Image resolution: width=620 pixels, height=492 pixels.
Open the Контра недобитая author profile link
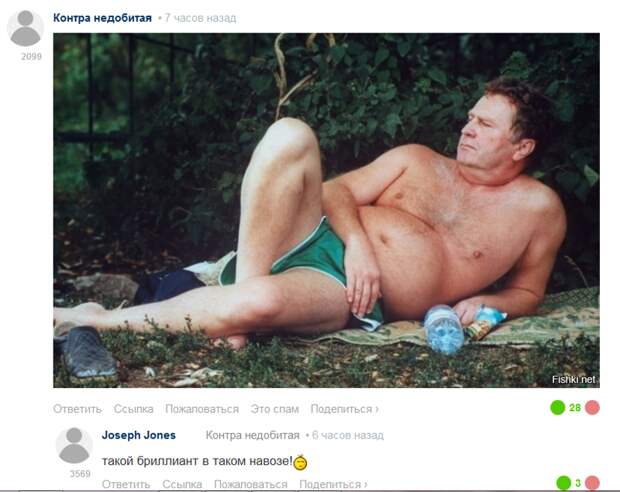102,18
